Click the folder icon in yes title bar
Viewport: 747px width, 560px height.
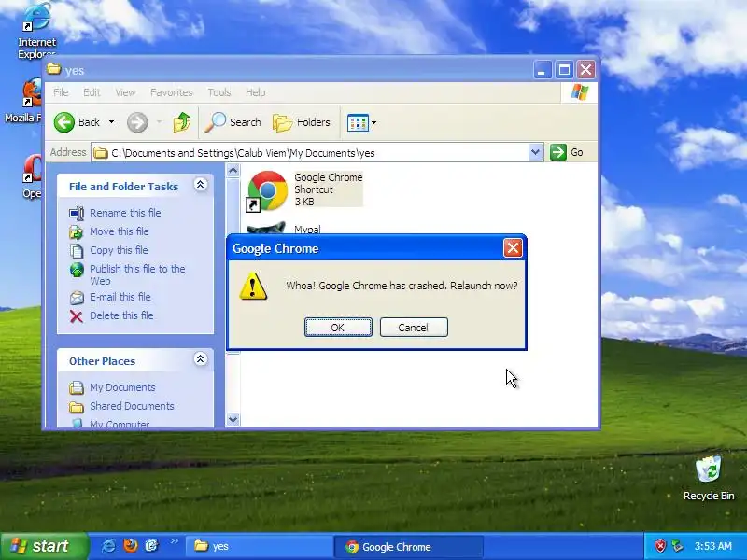coord(53,69)
